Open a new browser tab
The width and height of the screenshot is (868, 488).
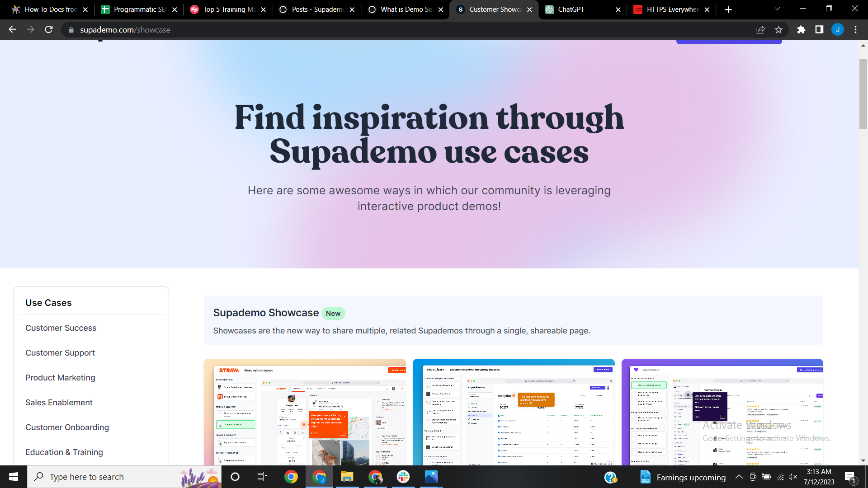point(728,9)
